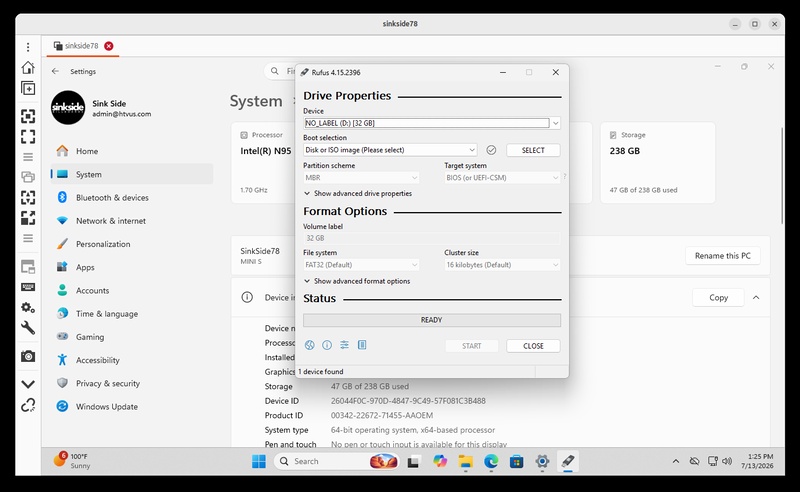Expand Show advanced drive properties
Screen dimensions: 800x492
click(x=358, y=193)
